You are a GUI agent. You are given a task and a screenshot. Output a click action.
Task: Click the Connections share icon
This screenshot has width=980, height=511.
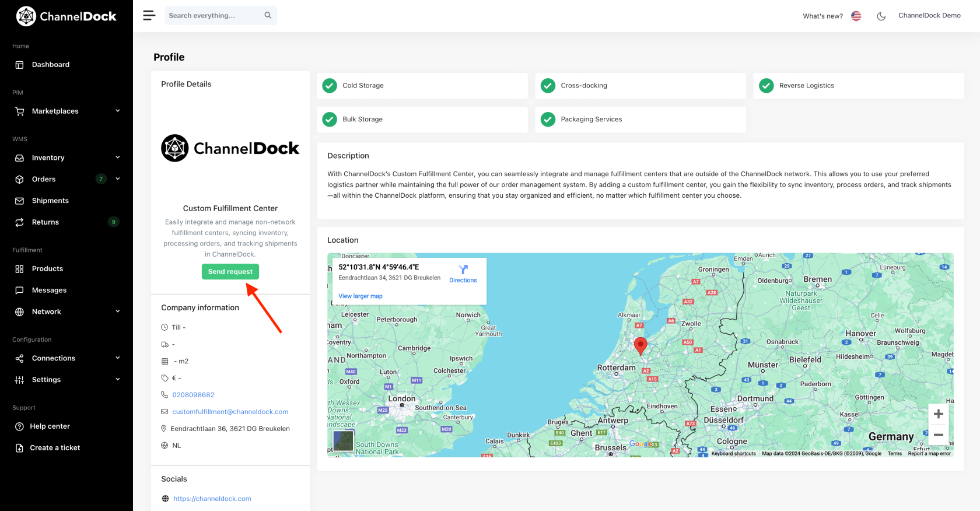(x=19, y=359)
